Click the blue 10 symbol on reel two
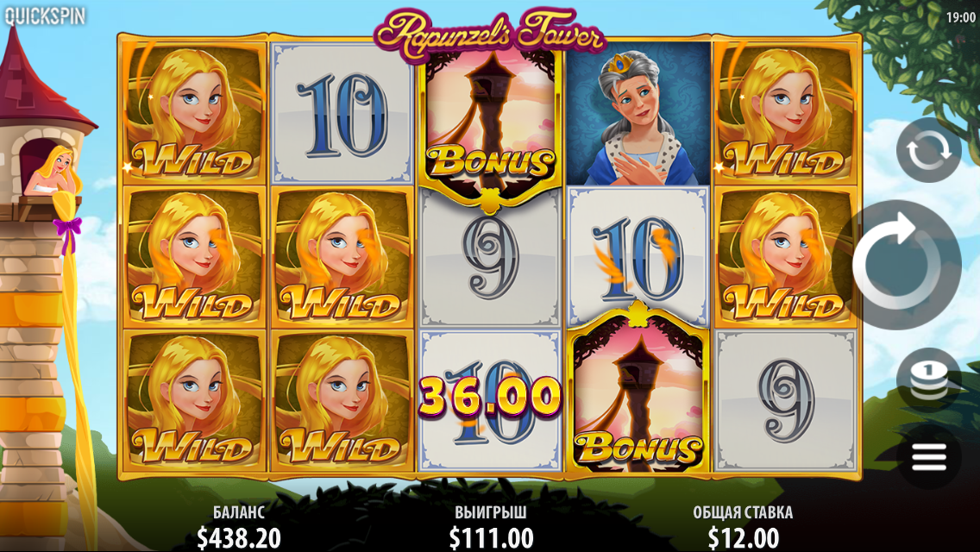980x552 pixels. 342,114
